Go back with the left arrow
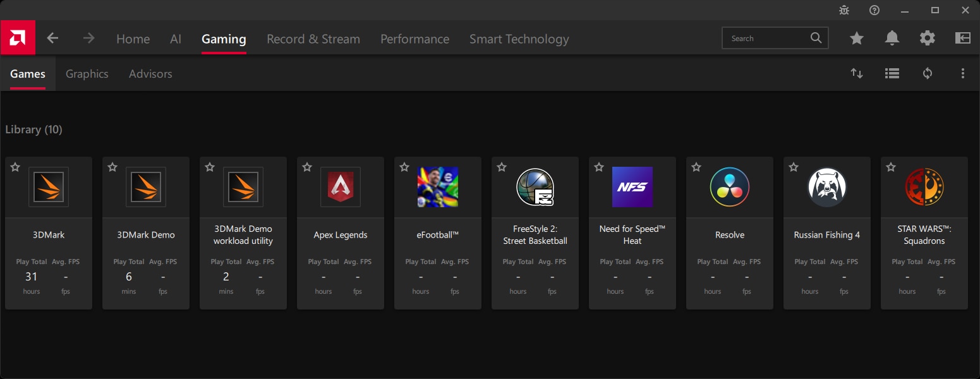Screen dimensions: 980x379 52,39
